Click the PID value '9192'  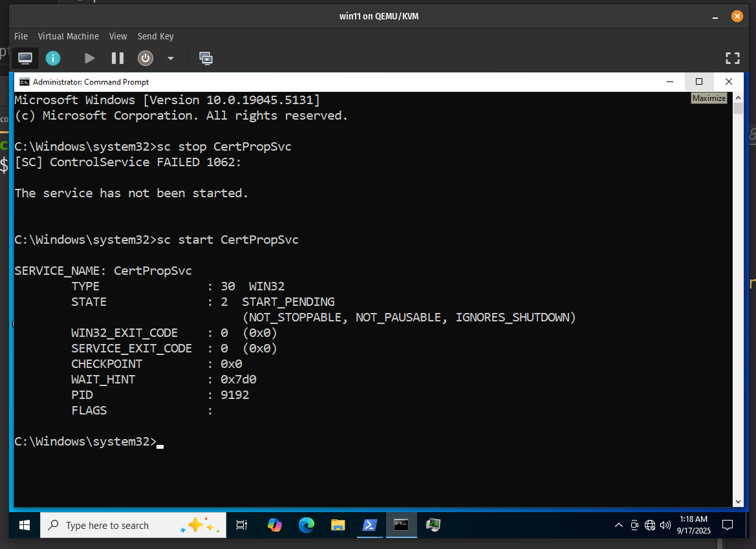[x=235, y=394]
